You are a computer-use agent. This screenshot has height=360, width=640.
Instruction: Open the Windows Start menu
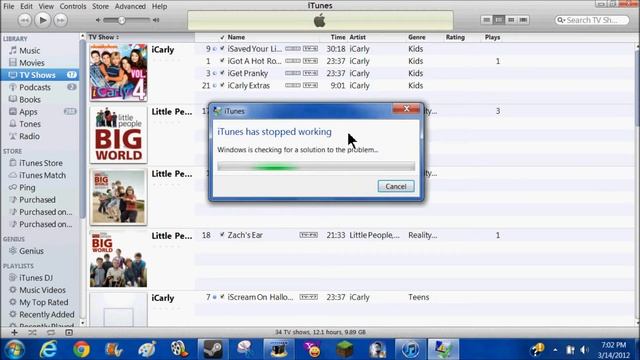coord(15,350)
